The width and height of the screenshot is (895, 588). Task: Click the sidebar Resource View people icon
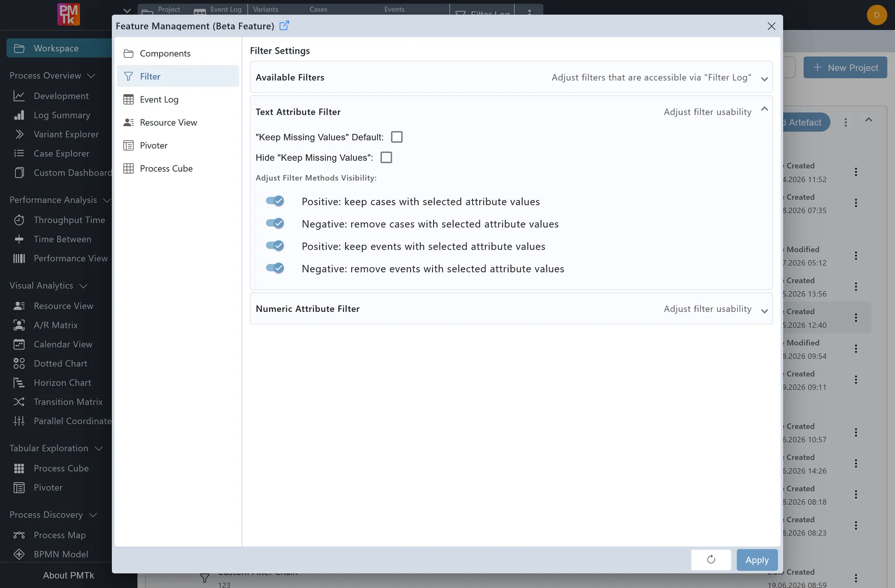point(19,306)
